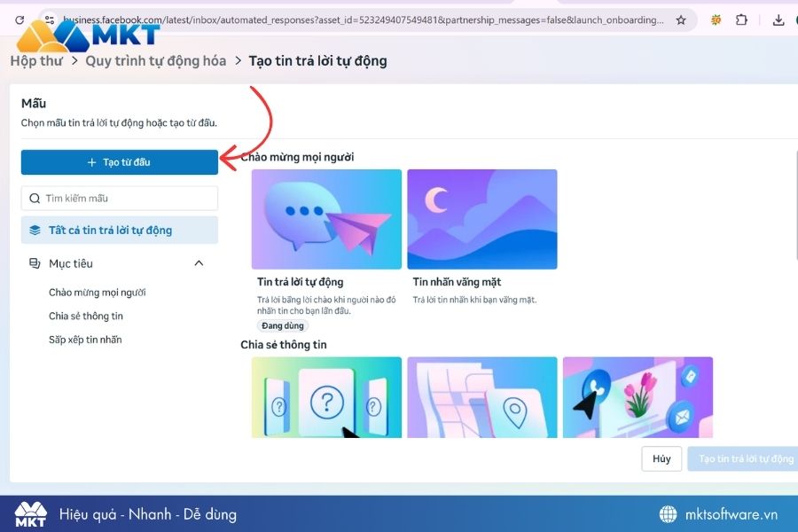Choose the 'Tin trả lời tự động' template thumbnail
The height and width of the screenshot is (532, 798).
pyautogui.click(x=326, y=219)
